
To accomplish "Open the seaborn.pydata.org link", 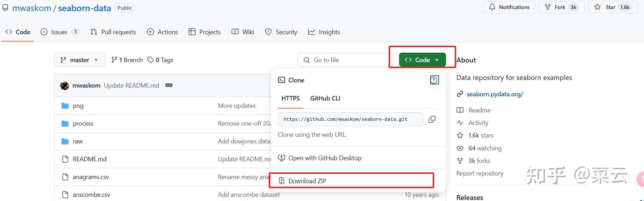I will pos(495,94).
